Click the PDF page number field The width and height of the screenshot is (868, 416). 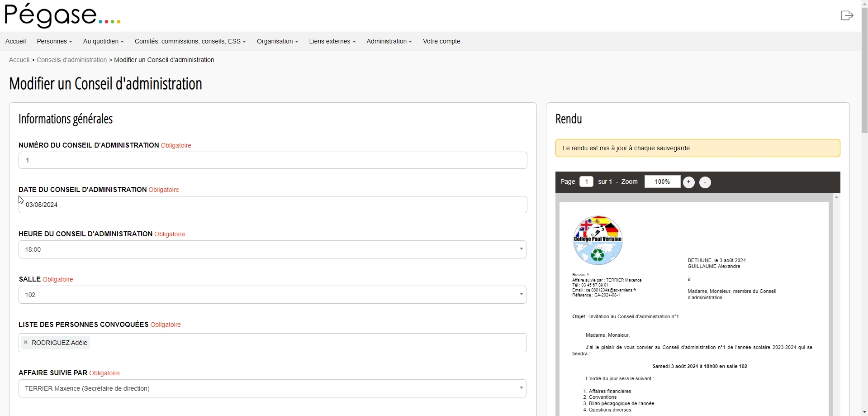pyautogui.click(x=586, y=182)
